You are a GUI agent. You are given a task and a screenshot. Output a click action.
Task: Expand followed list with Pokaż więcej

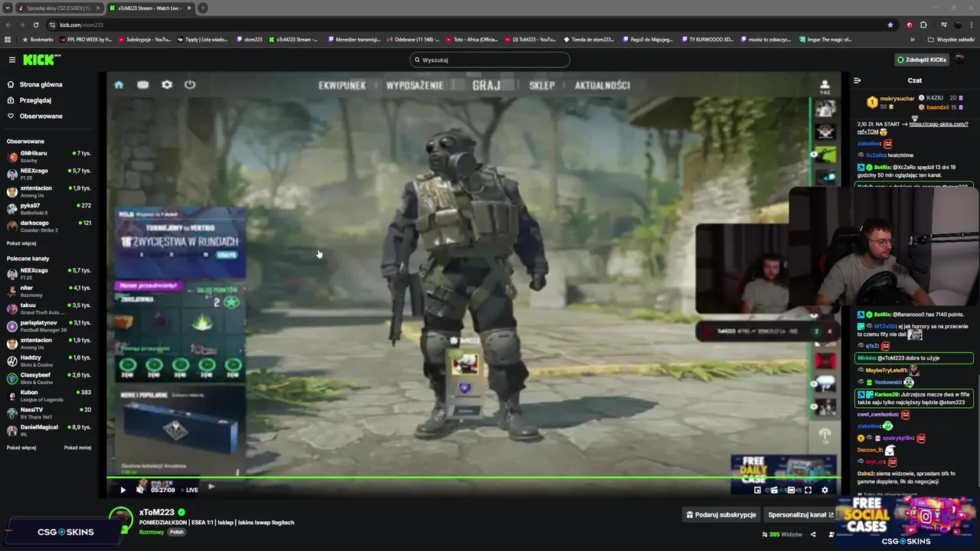[x=21, y=243]
